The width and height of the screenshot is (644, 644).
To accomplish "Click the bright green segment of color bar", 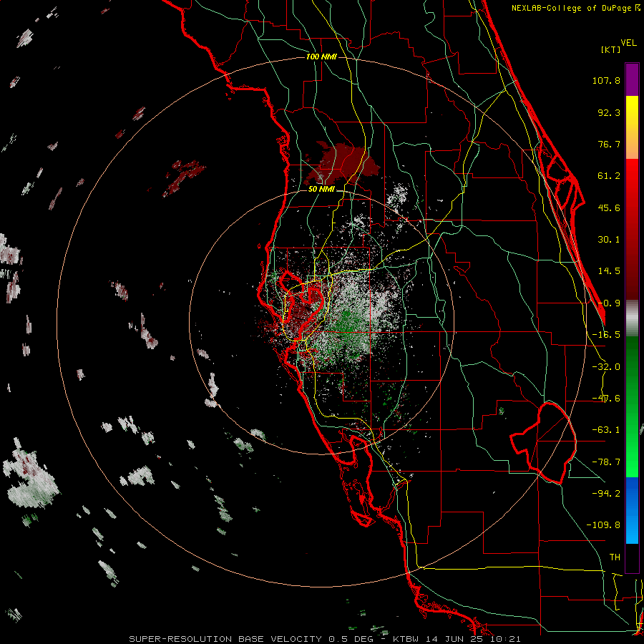I will coord(632,406).
